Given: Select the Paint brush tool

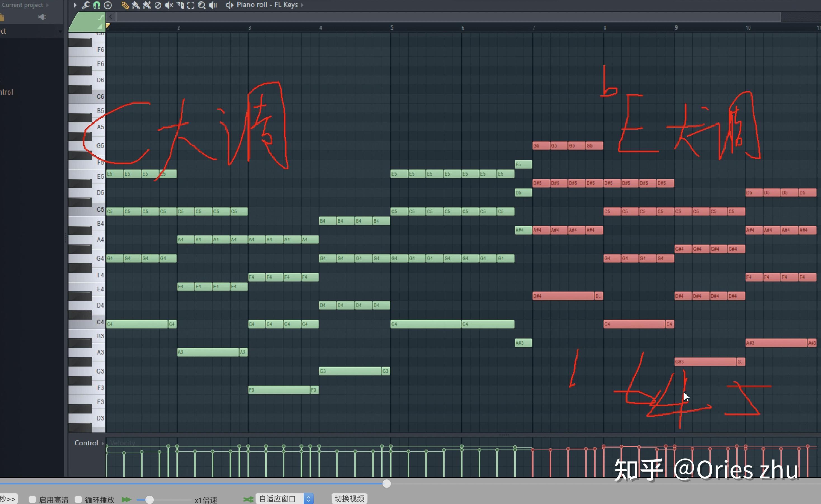Looking at the screenshot, I should (x=136, y=5).
